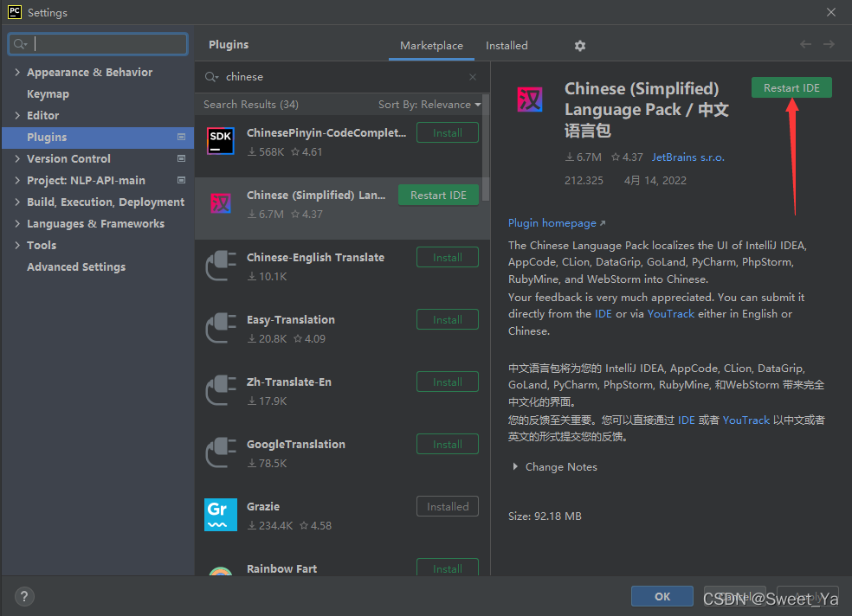Click the Project NLP-API-main marker icon
This screenshot has width=852, height=616.
182,180
